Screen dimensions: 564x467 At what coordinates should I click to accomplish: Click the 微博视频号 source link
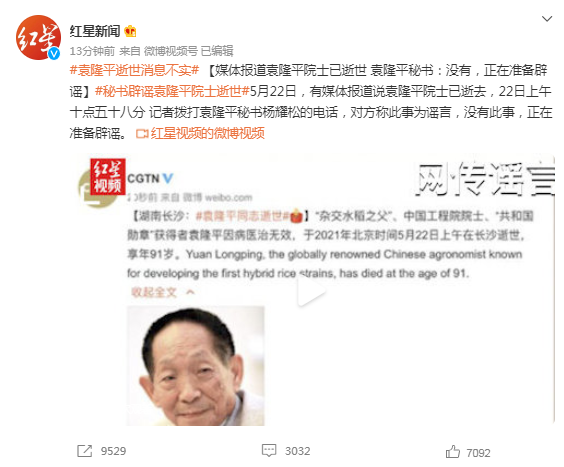tap(171, 51)
